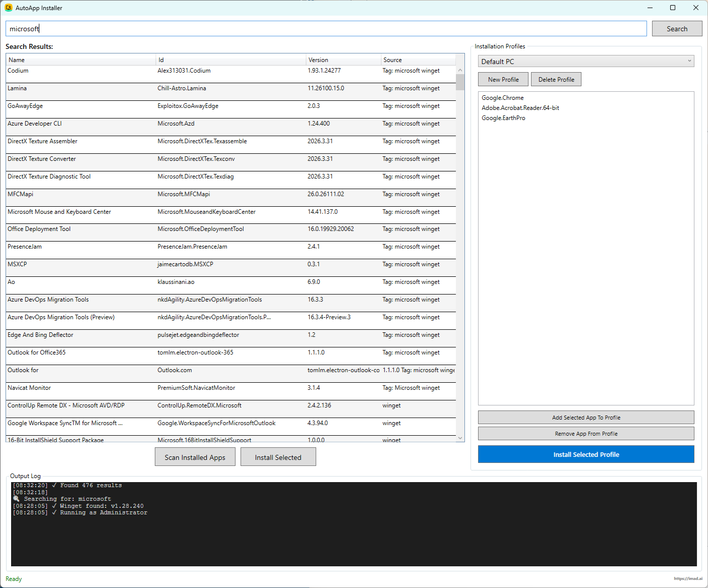
Task: Click the Search button
Action: (x=677, y=29)
